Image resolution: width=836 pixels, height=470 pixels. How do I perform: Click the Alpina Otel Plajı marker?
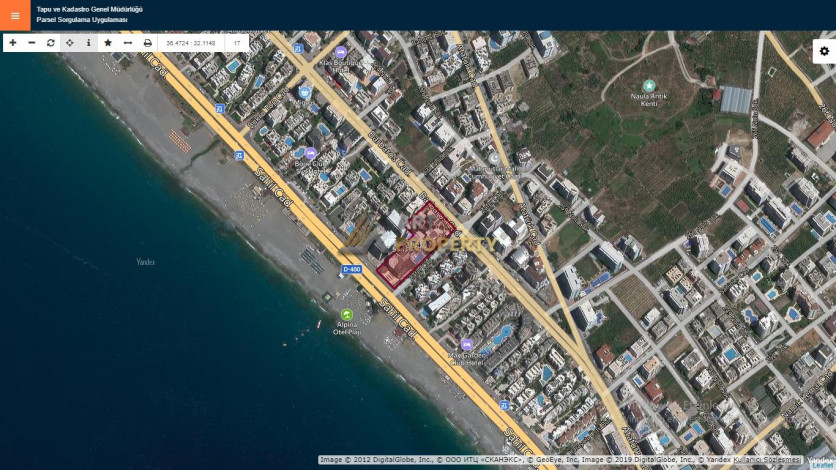[x=347, y=314]
